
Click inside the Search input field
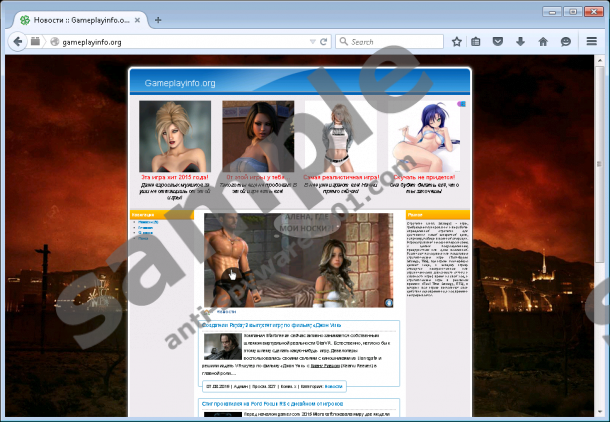pos(390,42)
